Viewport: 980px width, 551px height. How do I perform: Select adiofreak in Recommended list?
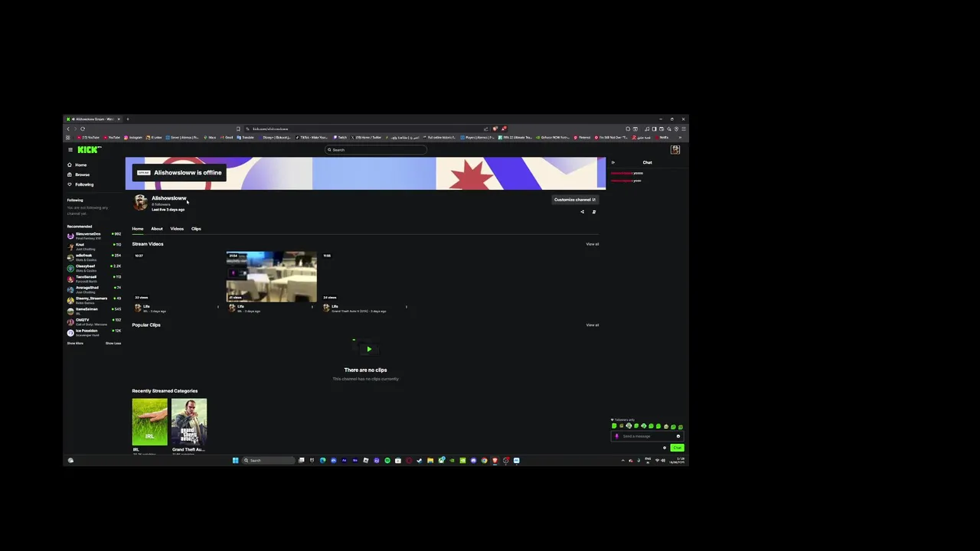click(94, 257)
